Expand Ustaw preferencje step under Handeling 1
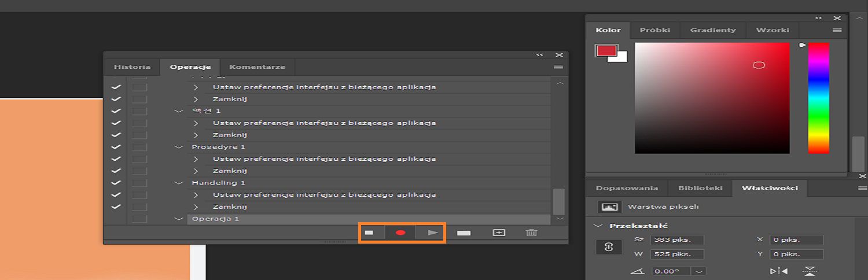Viewport: 868px width, 280px height. pos(196,195)
